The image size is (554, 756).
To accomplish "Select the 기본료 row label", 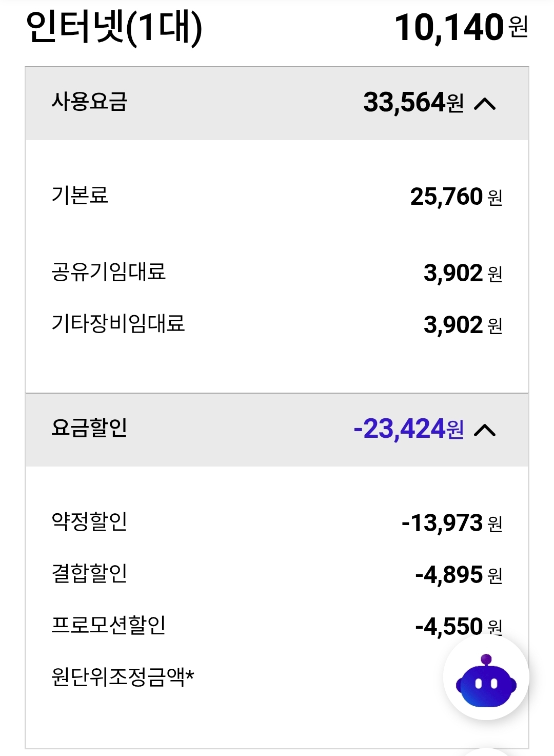I will [x=80, y=196].
